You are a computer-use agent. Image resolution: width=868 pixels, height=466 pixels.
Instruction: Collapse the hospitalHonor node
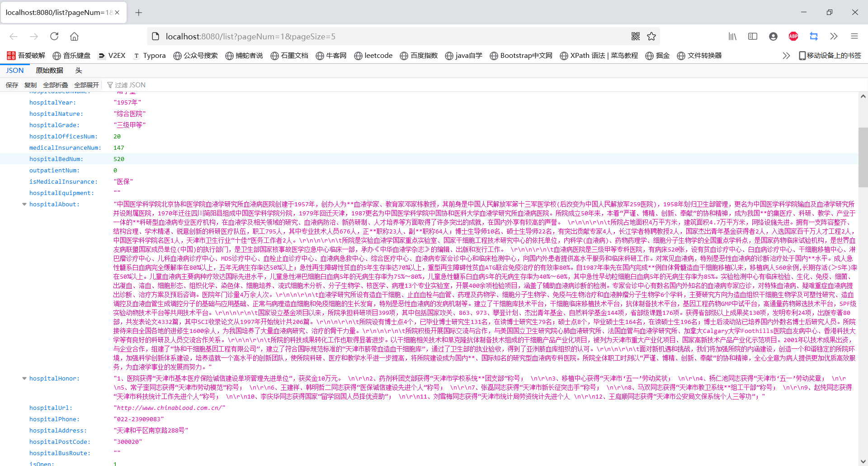[24, 378]
